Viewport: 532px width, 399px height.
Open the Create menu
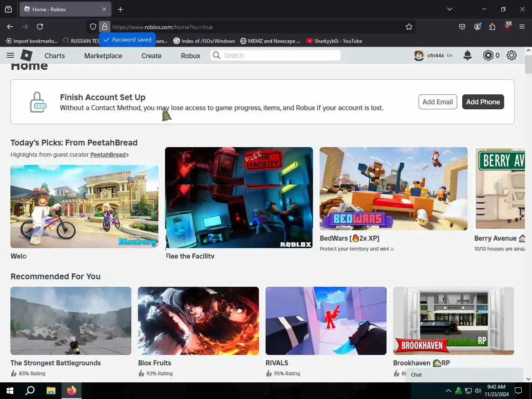[x=151, y=56]
